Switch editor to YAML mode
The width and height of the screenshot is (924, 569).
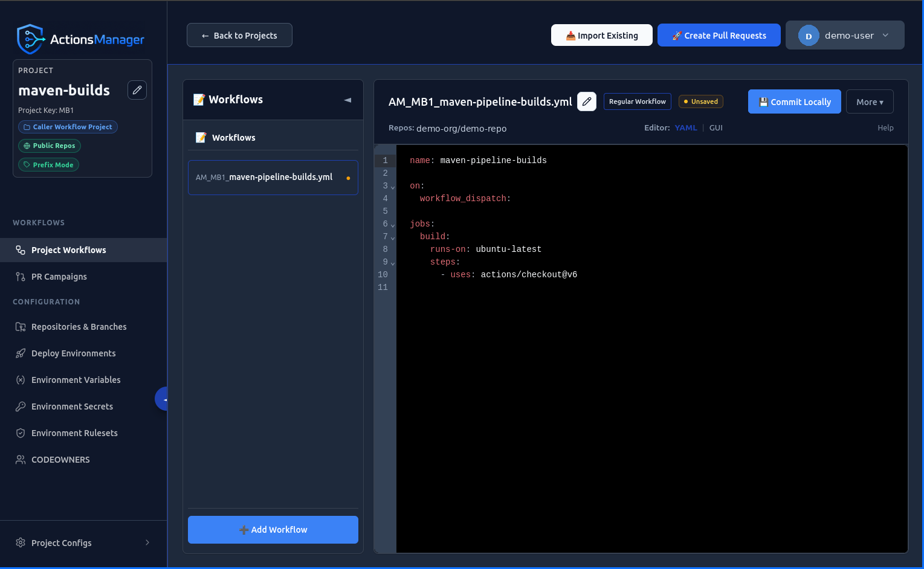[686, 128]
